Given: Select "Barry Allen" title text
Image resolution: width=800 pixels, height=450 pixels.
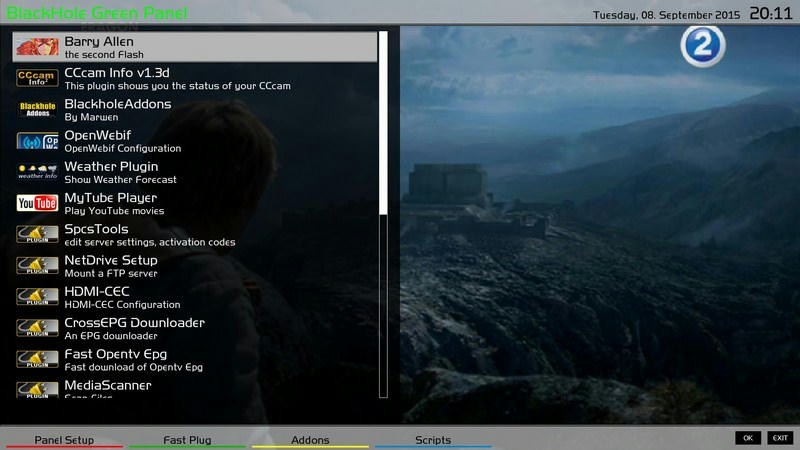Looking at the screenshot, I should pyautogui.click(x=99, y=41).
